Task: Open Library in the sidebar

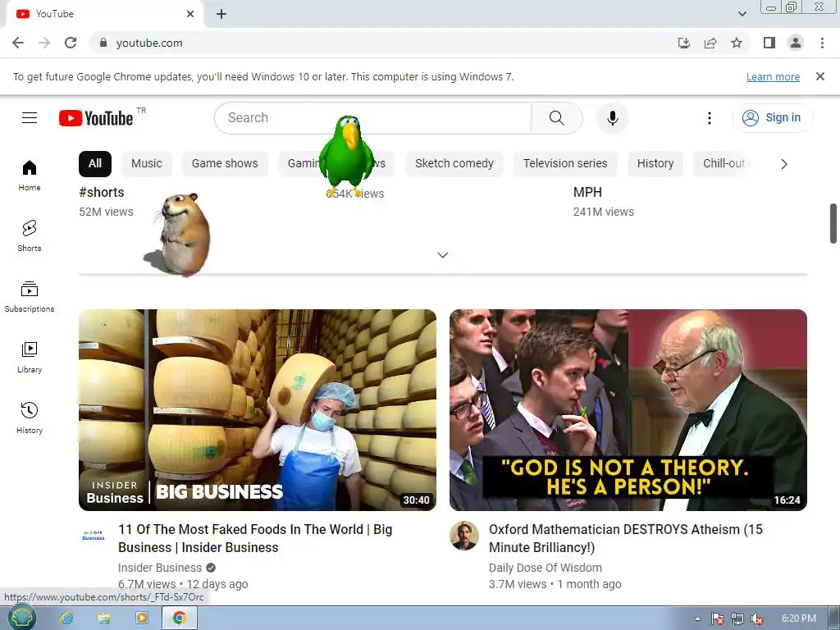Action: 30,358
